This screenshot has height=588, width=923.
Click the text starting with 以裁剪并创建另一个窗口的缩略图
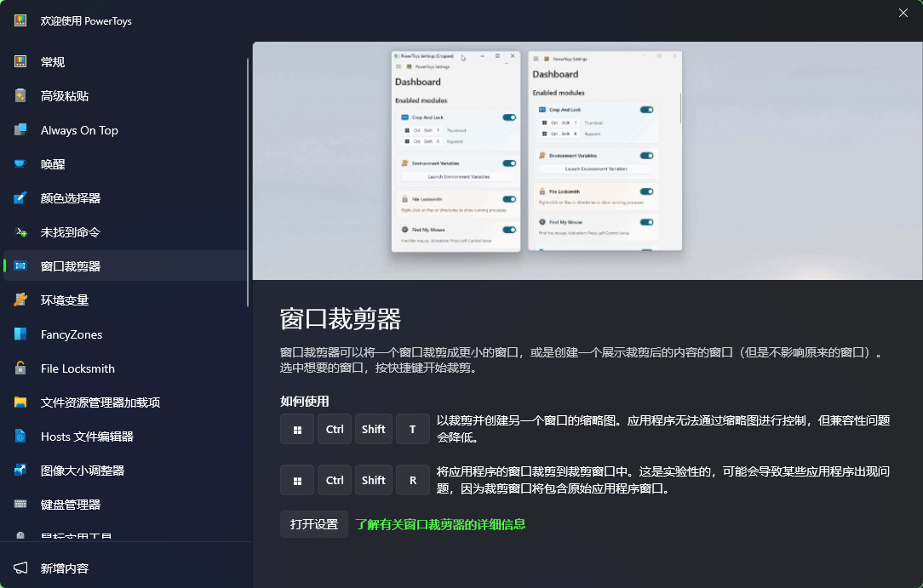[663, 429]
